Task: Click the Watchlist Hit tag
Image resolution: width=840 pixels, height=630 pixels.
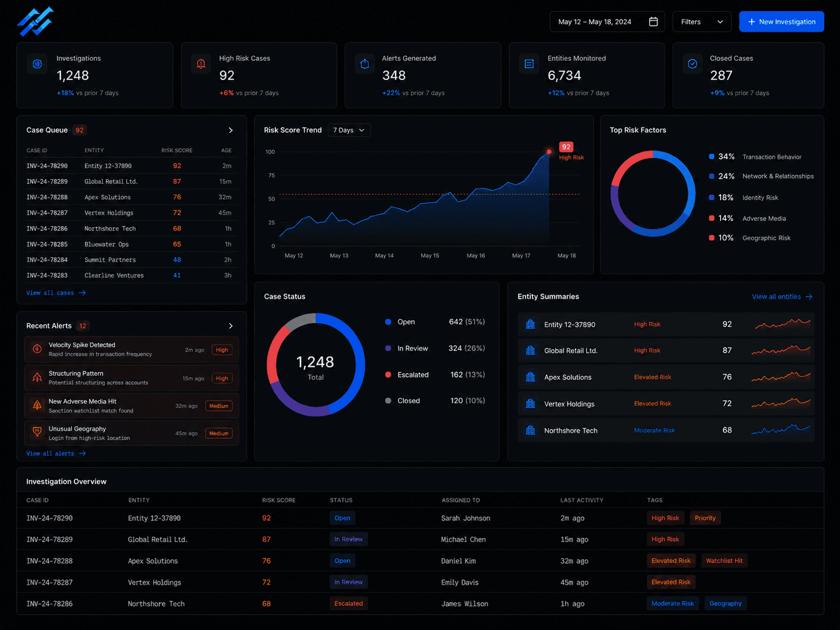Action: point(724,561)
